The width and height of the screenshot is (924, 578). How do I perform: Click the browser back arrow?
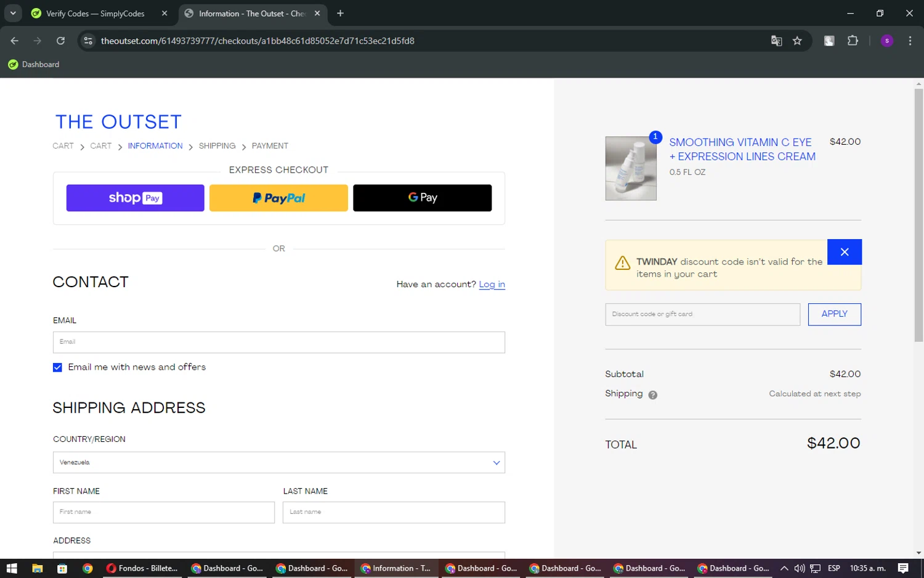(x=15, y=41)
